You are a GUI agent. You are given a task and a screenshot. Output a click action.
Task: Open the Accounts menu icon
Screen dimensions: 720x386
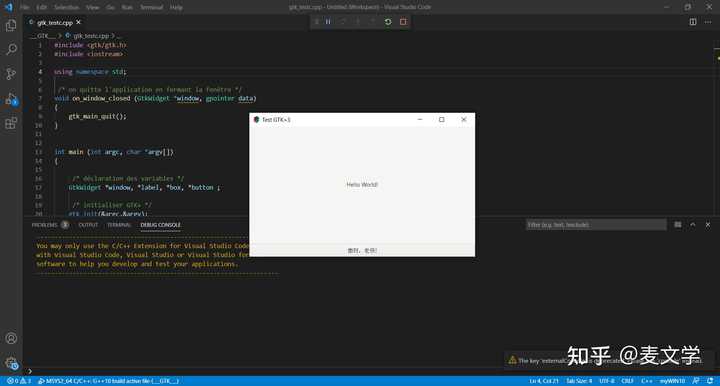(x=11, y=338)
